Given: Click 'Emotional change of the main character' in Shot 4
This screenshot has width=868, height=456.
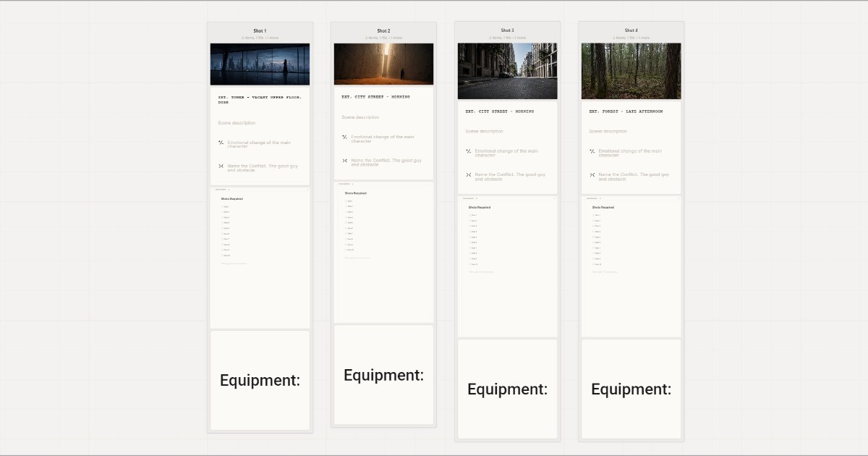Looking at the screenshot, I should click(x=630, y=153).
